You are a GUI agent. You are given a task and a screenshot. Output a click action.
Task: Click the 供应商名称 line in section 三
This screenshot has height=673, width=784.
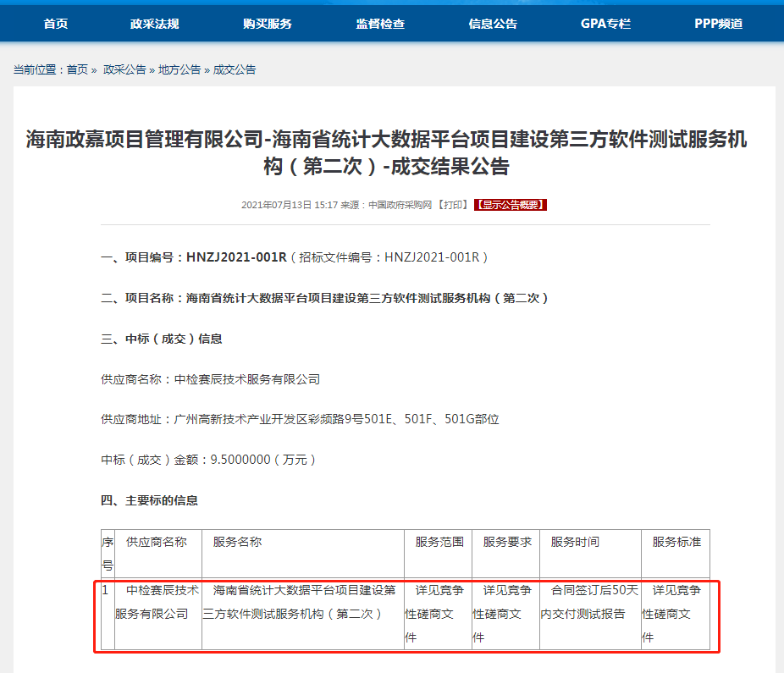tap(211, 379)
